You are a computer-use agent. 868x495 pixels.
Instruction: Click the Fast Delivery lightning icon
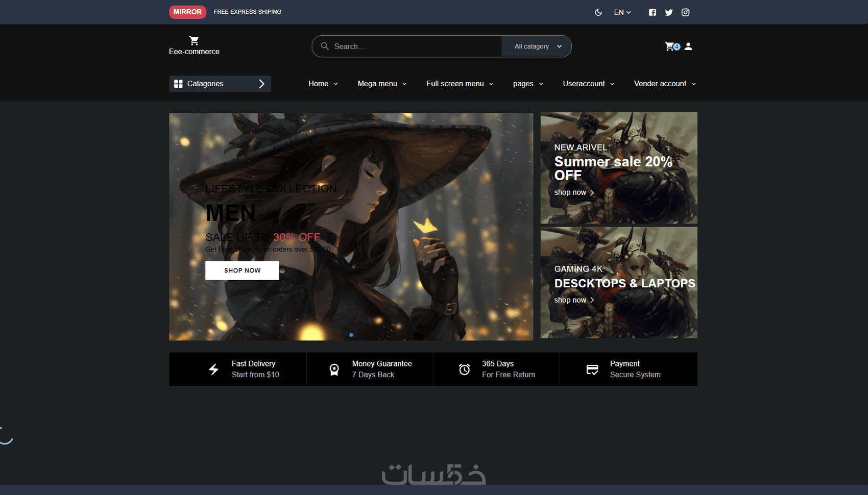(x=214, y=369)
